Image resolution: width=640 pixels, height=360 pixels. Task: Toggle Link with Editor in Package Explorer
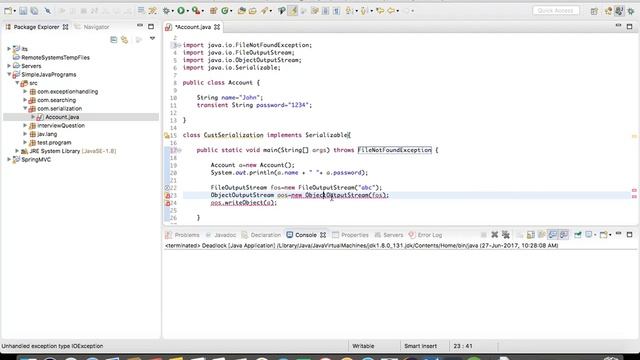[x=124, y=40]
